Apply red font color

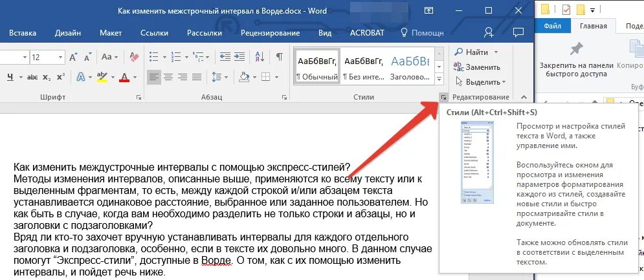pos(124,77)
